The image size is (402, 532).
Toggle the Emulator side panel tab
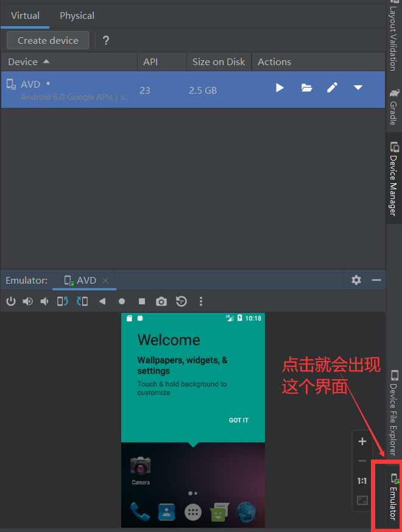[x=394, y=496]
